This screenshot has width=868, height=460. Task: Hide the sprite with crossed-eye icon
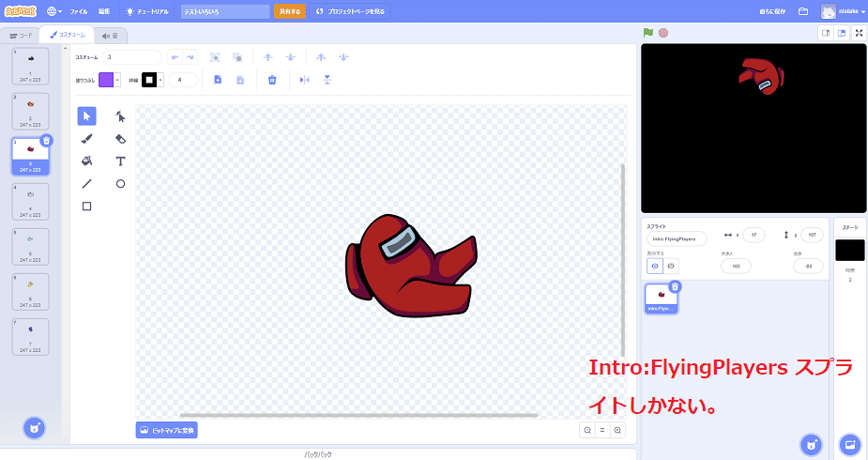[671, 267]
